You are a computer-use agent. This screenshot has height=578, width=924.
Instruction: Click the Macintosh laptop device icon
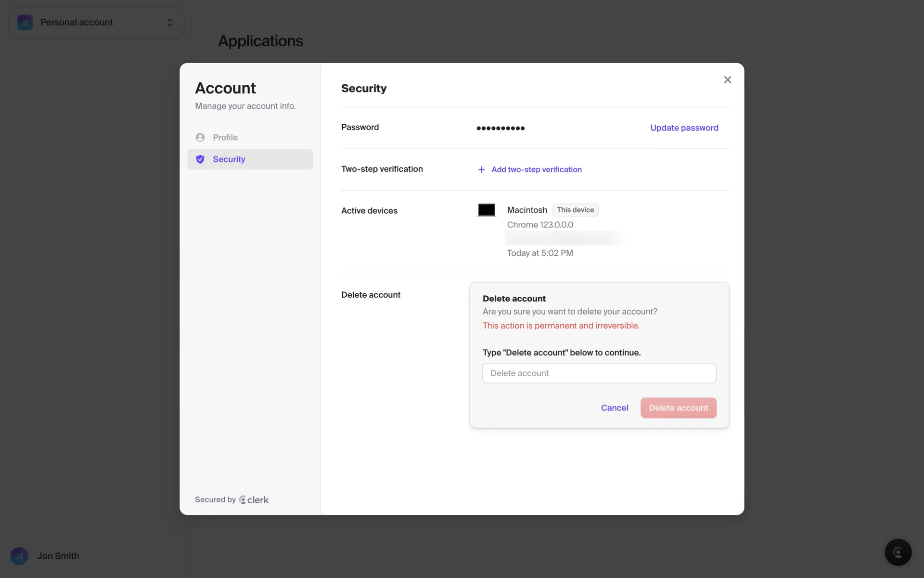click(487, 210)
